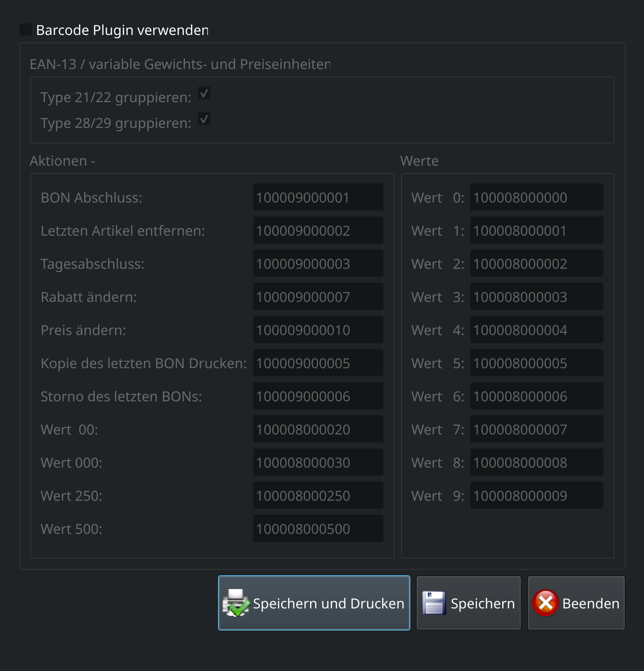The image size is (644, 671).
Task: Select the Wert 9 value field
Action: click(x=537, y=496)
